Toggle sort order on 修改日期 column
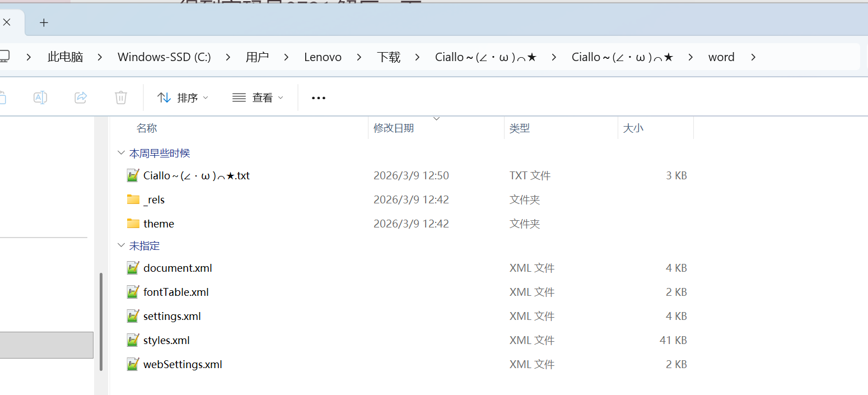 point(394,128)
